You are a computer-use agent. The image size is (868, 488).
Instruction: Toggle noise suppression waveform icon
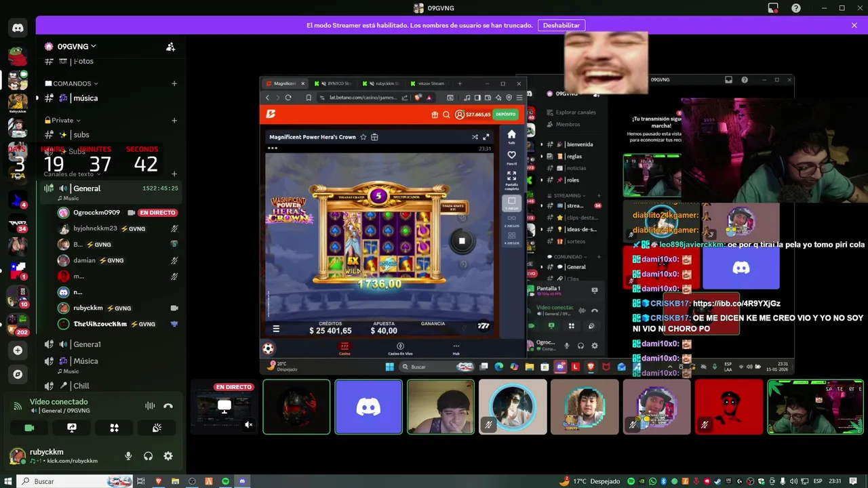point(150,406)
